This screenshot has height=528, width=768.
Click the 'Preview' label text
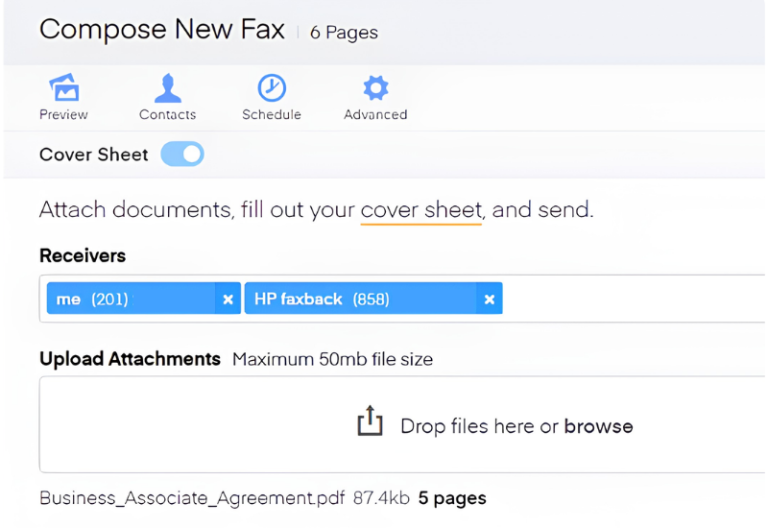(64, 115)
